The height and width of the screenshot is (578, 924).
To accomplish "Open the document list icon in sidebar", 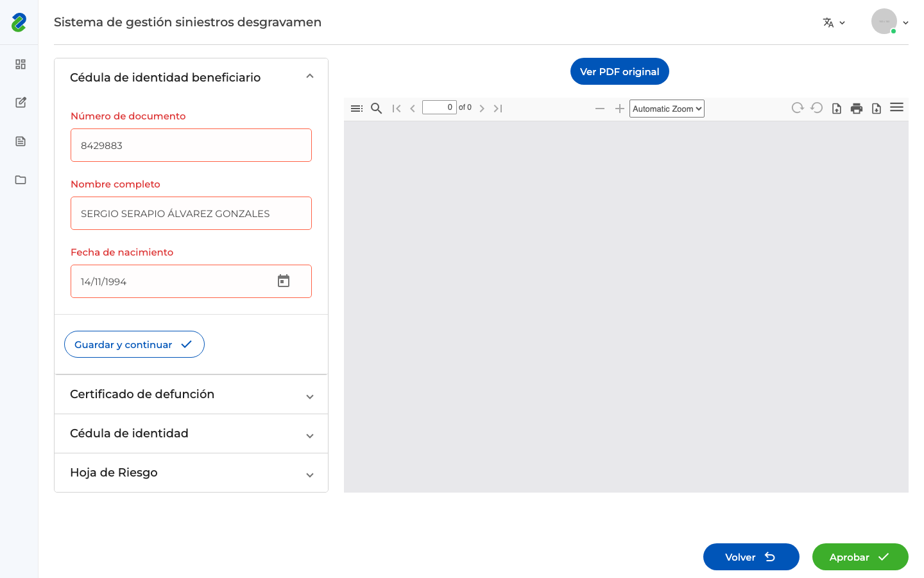I will 21,141.
